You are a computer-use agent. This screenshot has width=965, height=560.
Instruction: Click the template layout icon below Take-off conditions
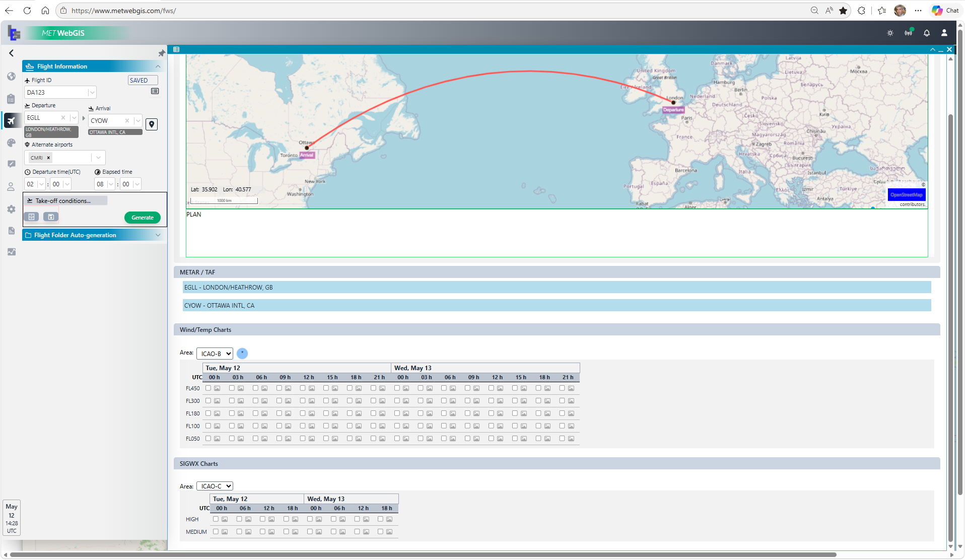(x=32, y=217)
